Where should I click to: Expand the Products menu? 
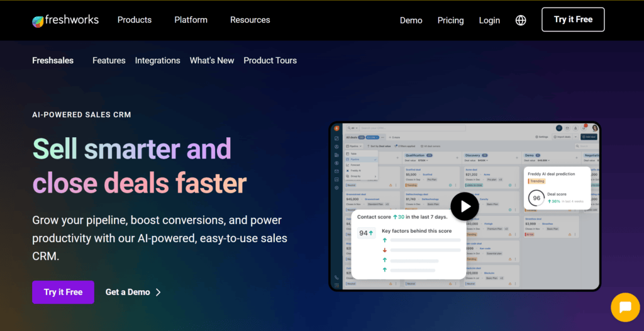click(x=135, y=20)
